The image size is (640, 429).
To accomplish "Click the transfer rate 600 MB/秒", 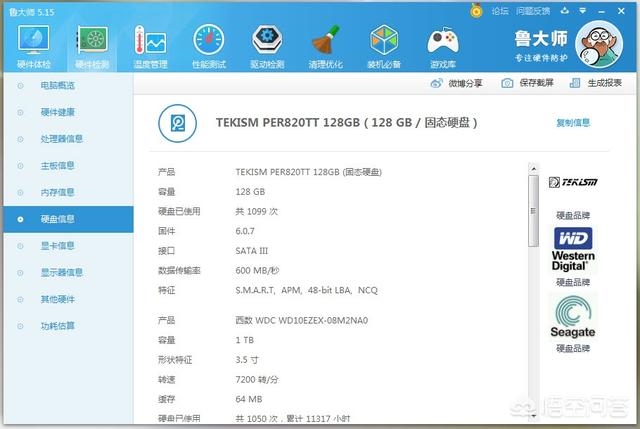I will click(x=257, y=271).
